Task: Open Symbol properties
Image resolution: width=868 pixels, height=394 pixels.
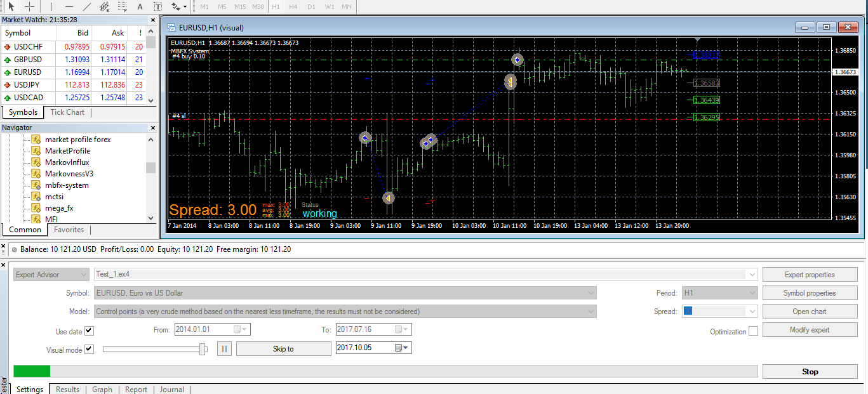Action: pyautogui.click(x=810, y=293)
